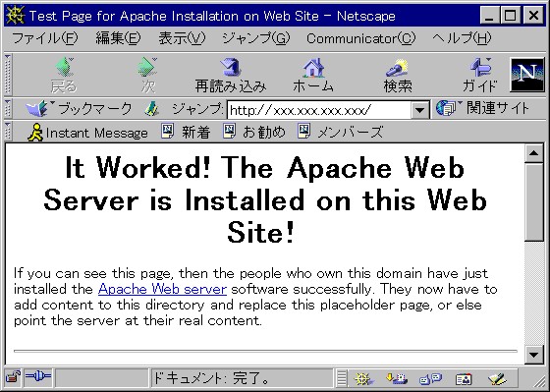Open Bookmarks (ブックマーク) menu
The image size is (550, 392).
(79, 108)
